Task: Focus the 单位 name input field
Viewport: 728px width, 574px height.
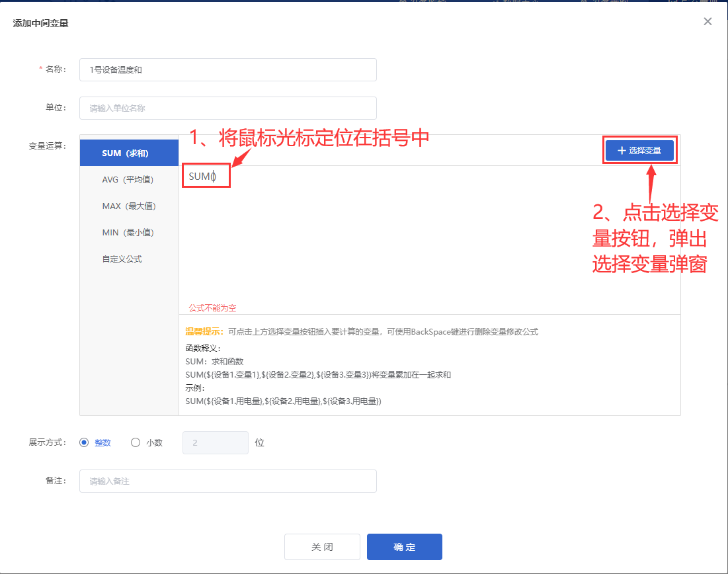Action: click(x=228, y=108)
